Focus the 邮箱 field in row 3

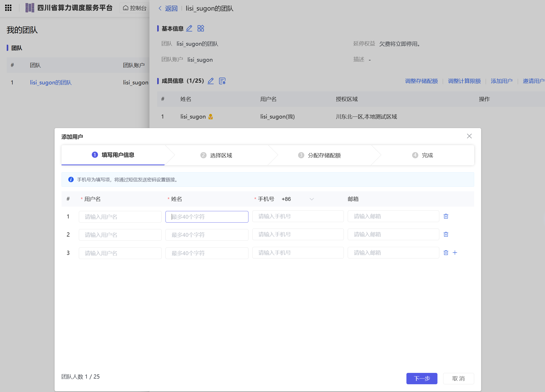[x=393, y=253]
